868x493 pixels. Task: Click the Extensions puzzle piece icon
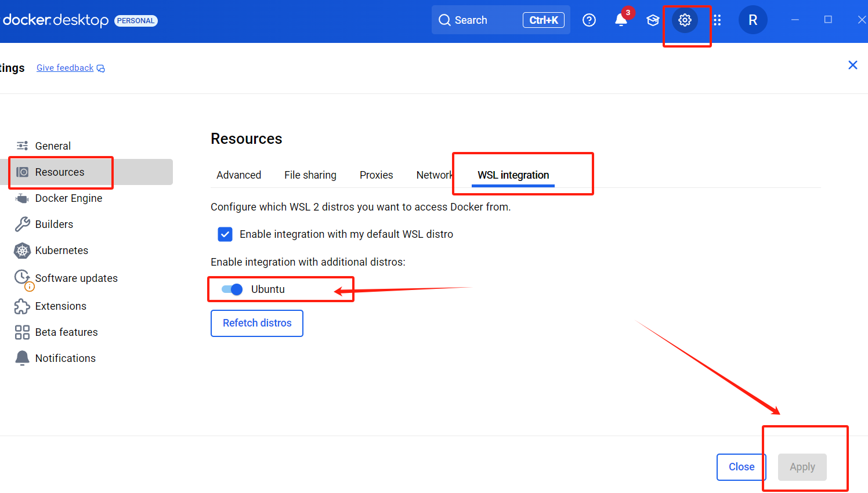(22, 306)
